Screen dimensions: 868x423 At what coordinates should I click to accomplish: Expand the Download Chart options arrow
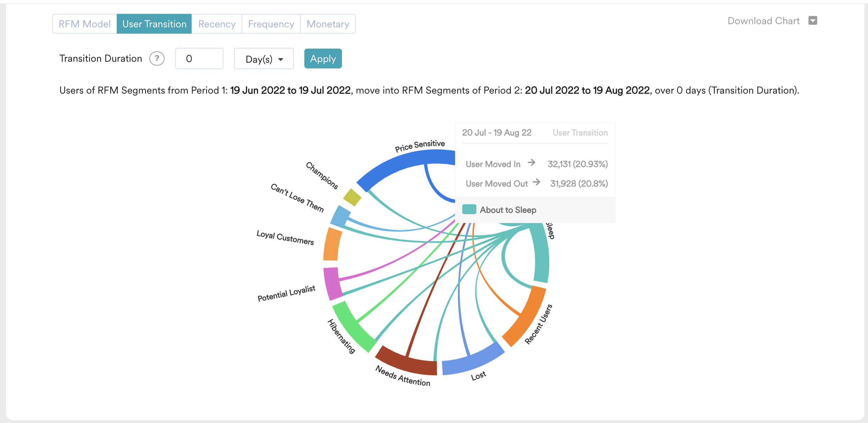pos(813,21)
